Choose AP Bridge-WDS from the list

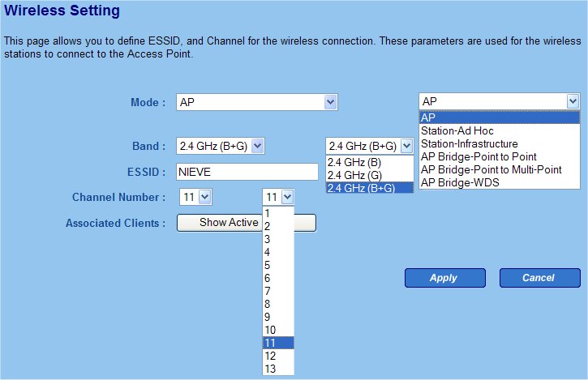coord(460,182)
